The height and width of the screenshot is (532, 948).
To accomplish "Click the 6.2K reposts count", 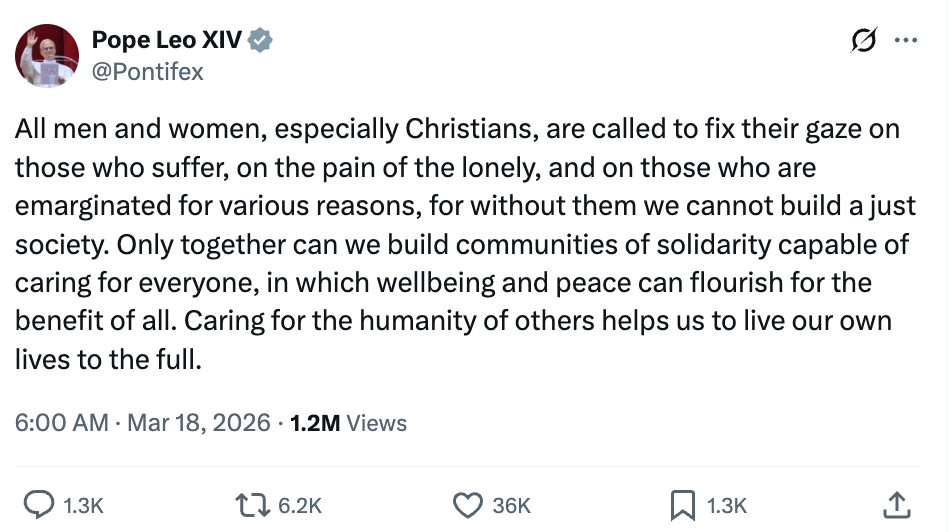I will [x=299, y=506].
